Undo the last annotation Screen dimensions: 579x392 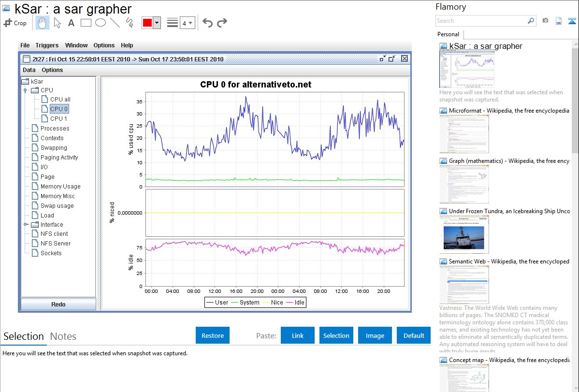click(207, 23)
